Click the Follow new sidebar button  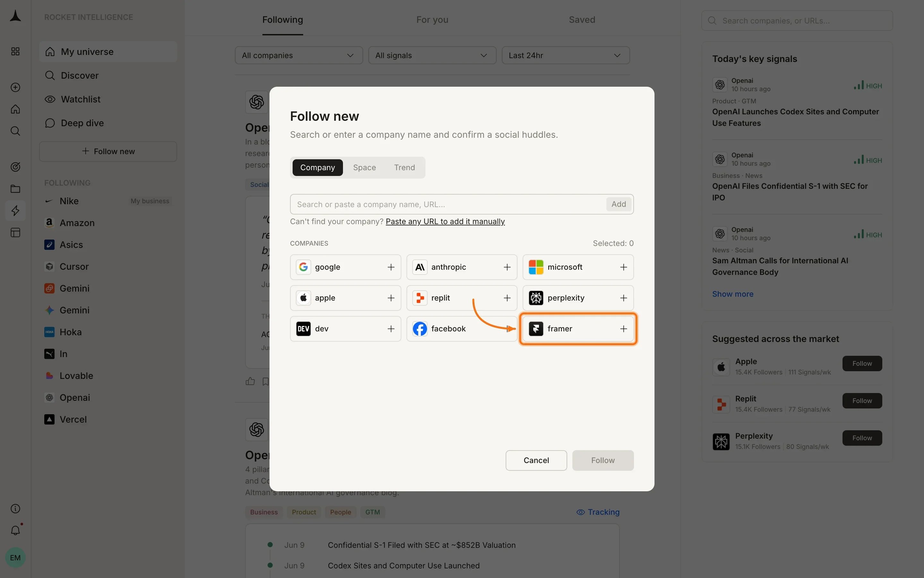tap(108, 151)
